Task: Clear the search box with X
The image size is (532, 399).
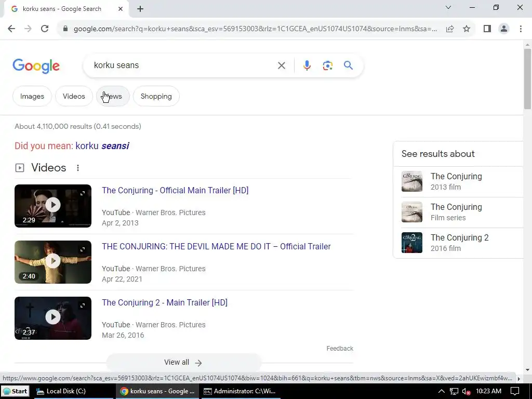Action: 281,65
